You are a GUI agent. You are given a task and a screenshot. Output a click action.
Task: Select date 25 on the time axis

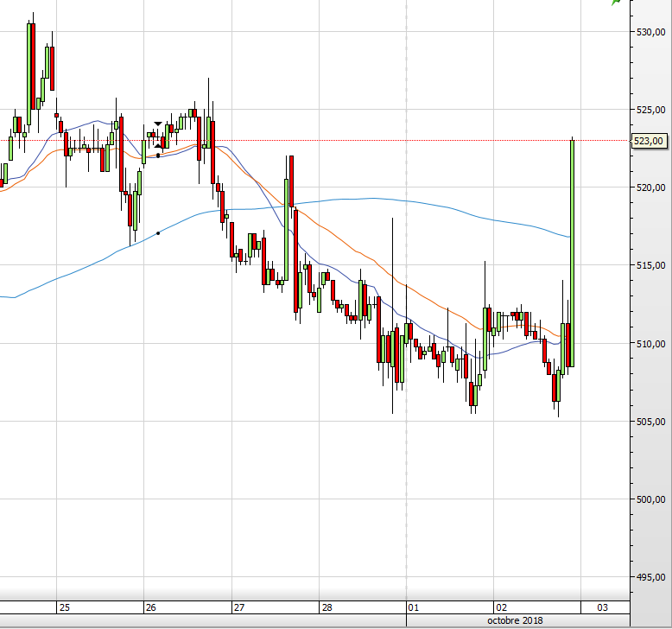click(65, 607)
